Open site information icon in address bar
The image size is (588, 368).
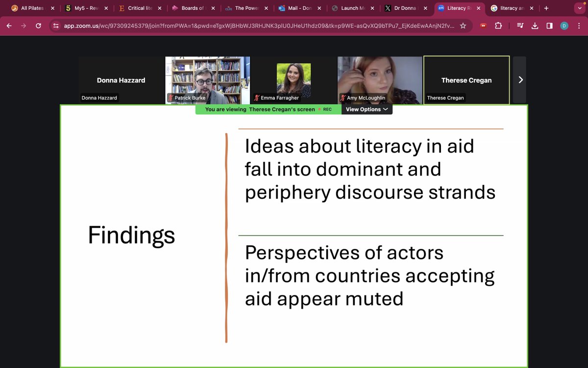click(56, 26)
